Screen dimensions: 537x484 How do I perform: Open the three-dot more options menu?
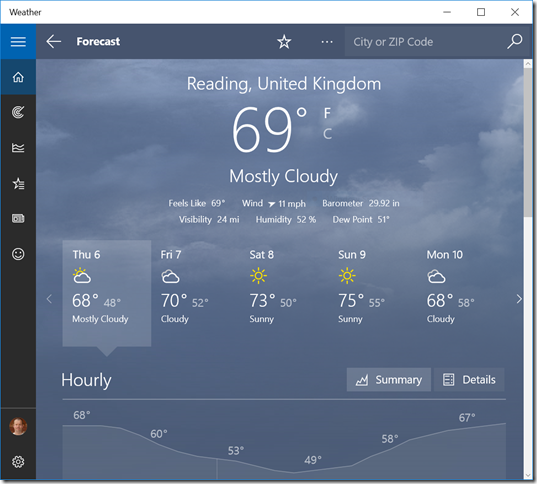point(327,42)
